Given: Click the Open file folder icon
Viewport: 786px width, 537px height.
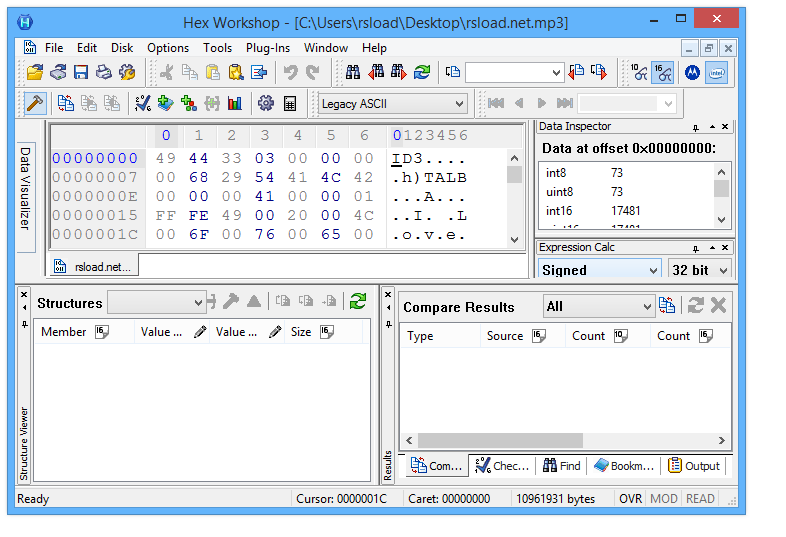Looking at the screenshot, I should coord(35,72).
